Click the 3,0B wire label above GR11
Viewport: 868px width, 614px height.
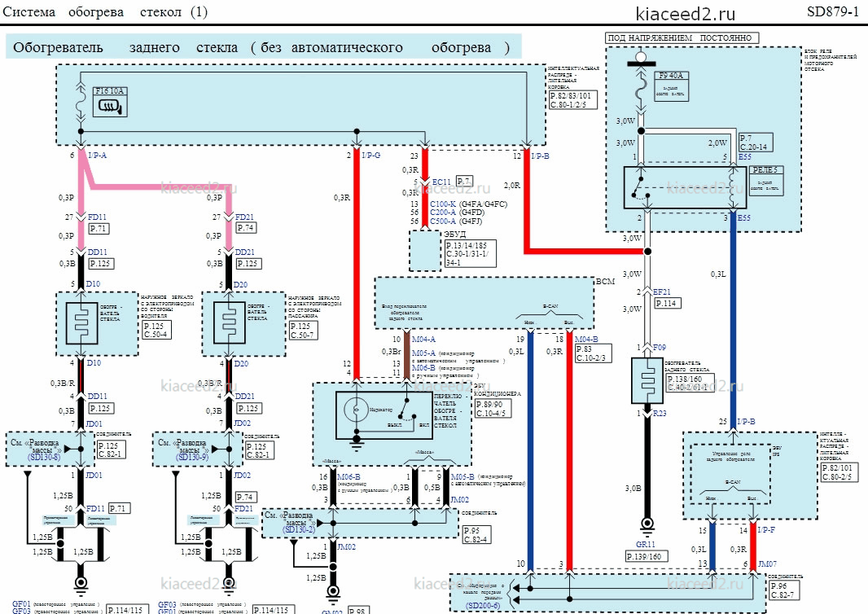pos(633,489)
